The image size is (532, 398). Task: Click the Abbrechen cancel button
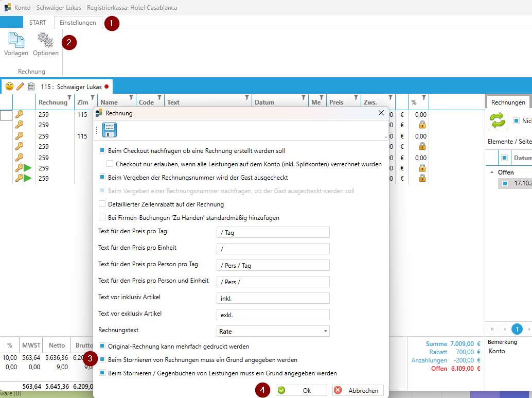pyautogui.click(x=358, y=390)
